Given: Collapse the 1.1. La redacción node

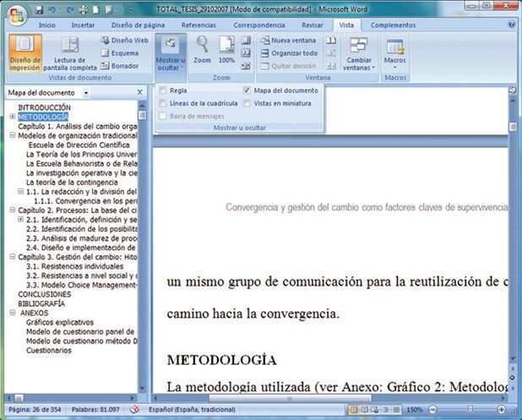Looking at the screenshot, I should pyautogui.click(x=20, y=191).
